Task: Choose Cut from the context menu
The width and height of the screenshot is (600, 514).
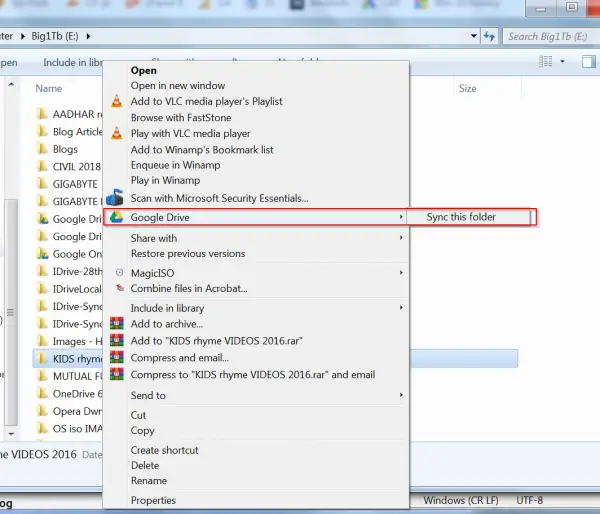Action: tap(138, 415)
